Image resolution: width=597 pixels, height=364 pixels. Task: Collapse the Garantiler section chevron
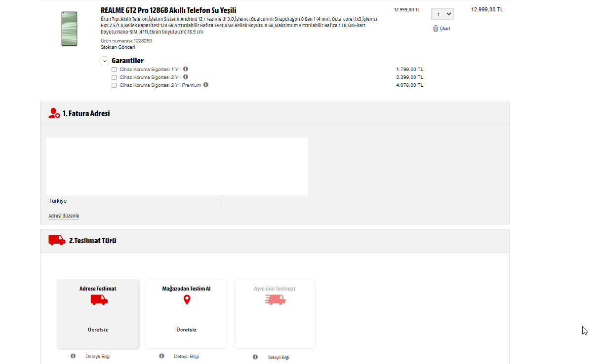coord(105,61)
